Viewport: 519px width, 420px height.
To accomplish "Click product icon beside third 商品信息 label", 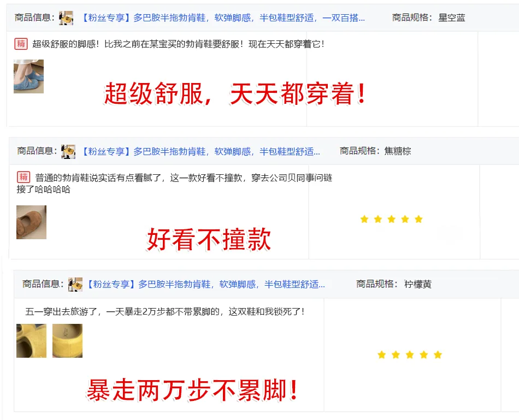I will point(75,285).
